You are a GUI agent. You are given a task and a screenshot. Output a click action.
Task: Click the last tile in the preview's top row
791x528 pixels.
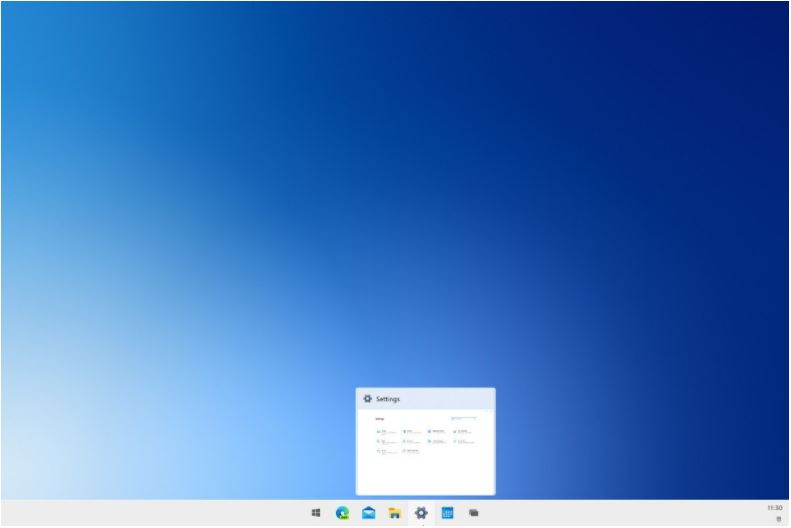pos(462,432)
